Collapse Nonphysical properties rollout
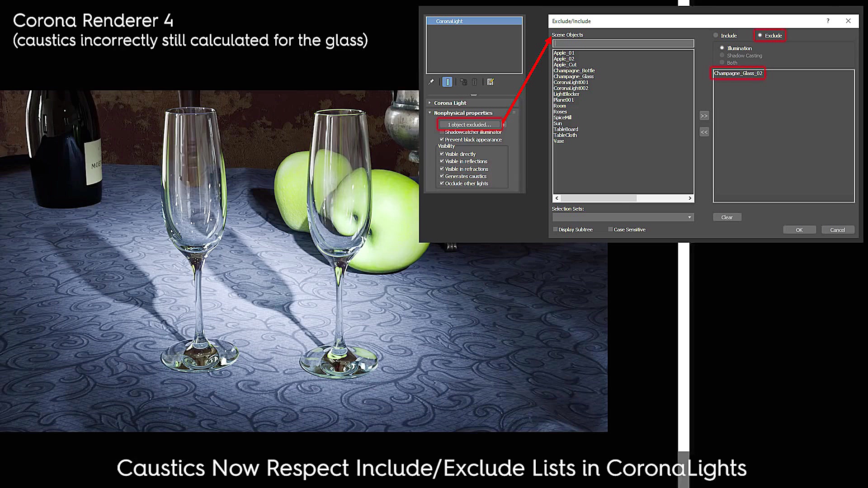Viewport: 868px width, 488px height. click(x=462, y=113)
